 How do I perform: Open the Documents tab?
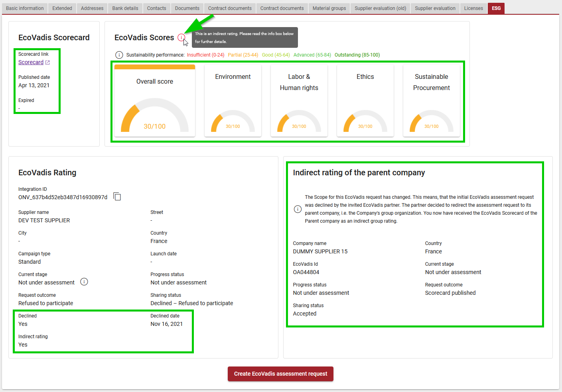(187, 8)
